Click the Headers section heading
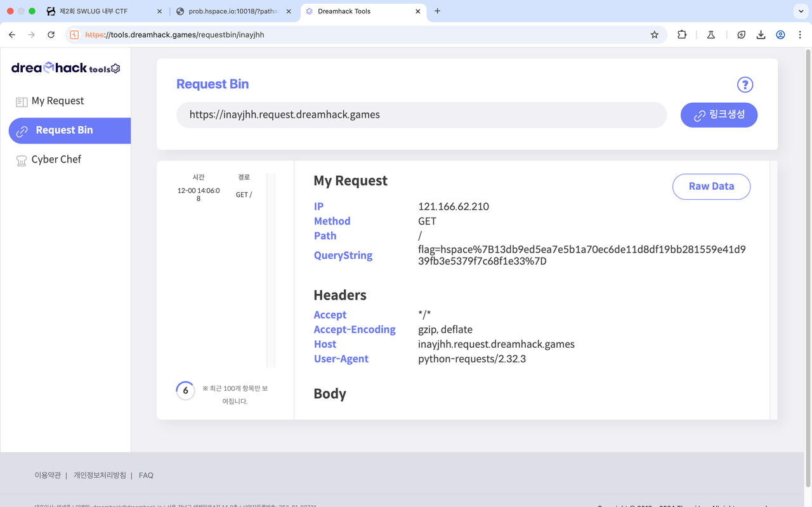 tap(340, 295)
